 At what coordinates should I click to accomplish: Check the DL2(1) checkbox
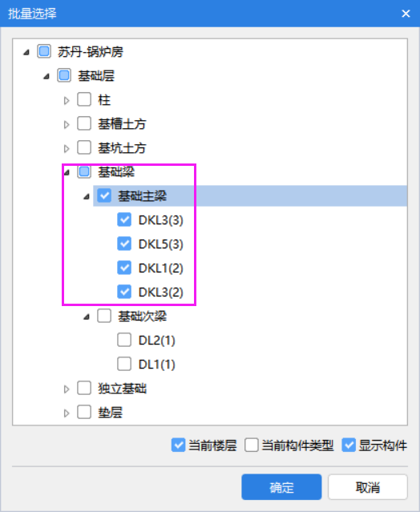[x=124, y=340]
